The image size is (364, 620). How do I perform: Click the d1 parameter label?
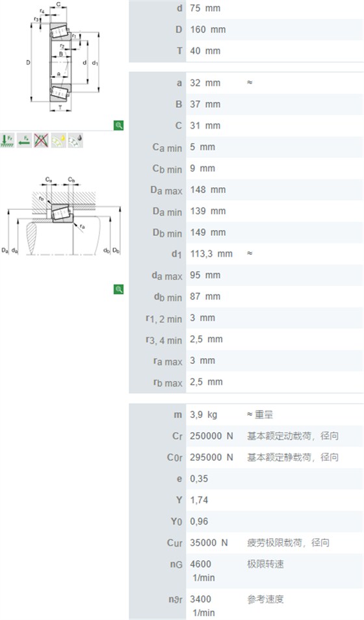[176, 254]
